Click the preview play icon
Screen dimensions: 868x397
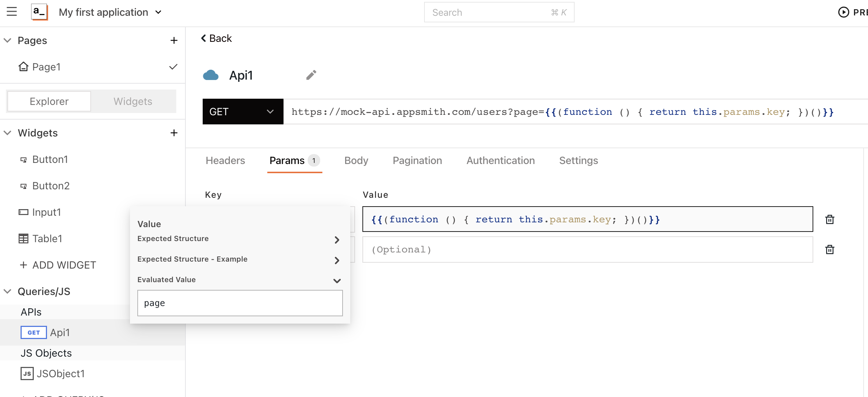tap(843, 12)
